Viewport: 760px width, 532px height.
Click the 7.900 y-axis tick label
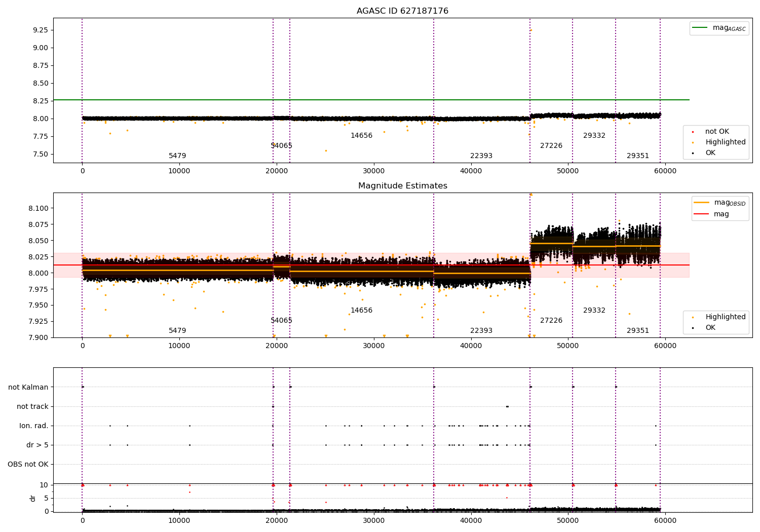click(38, 337)
